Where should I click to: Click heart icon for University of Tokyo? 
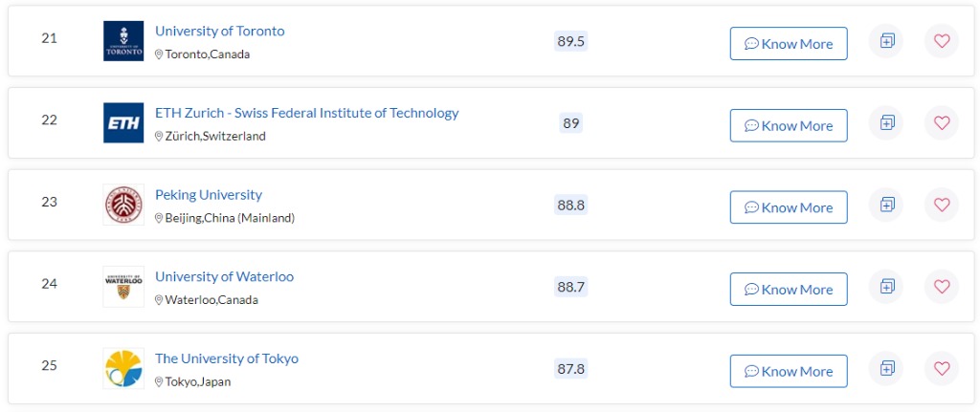click(x=942, y=368)
